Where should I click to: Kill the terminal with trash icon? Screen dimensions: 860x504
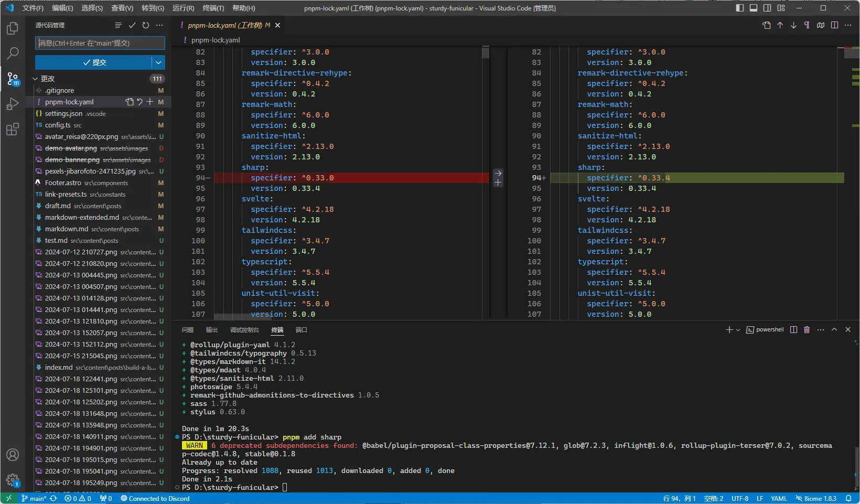click(807, 330)
